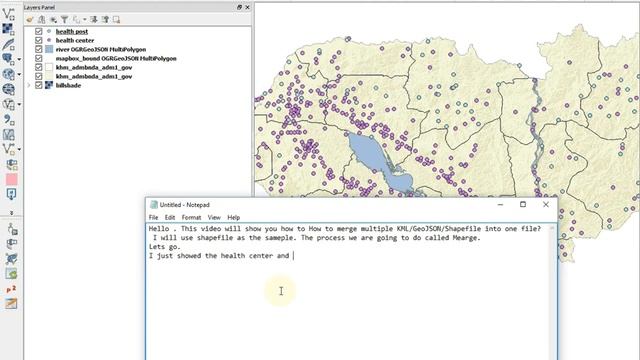
Task: Open dropdown arrow beside Add WMS Layer icon
Action: tap(19, 75)
